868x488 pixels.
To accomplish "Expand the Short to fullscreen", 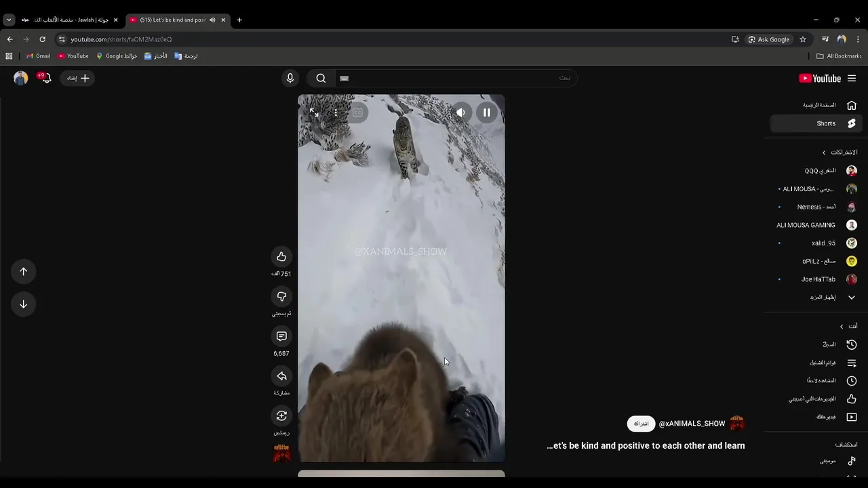I will (314, 113).
